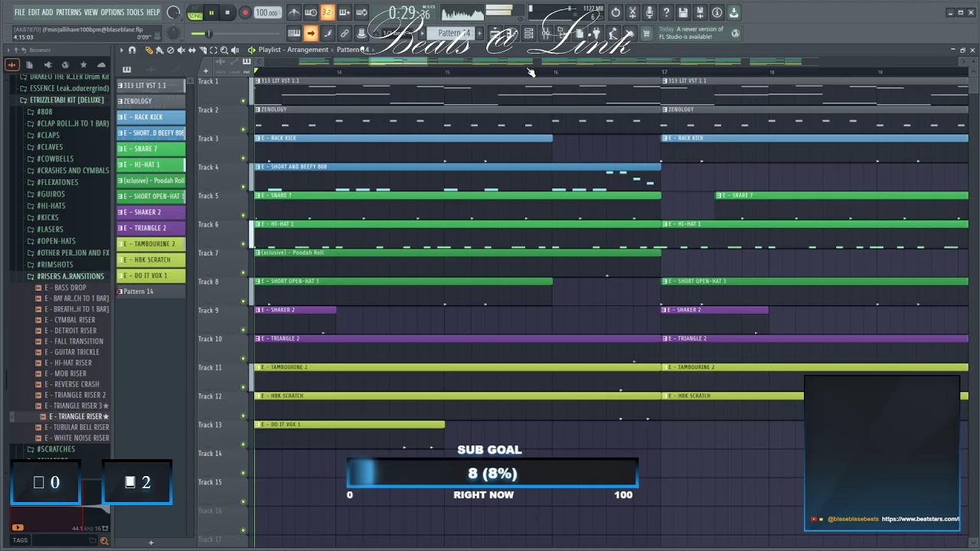Image resolution: width=980 pixels, height=551 pixels.
Task: Open browser starred favorites tab icon
Action: click(x=83, y=65)
